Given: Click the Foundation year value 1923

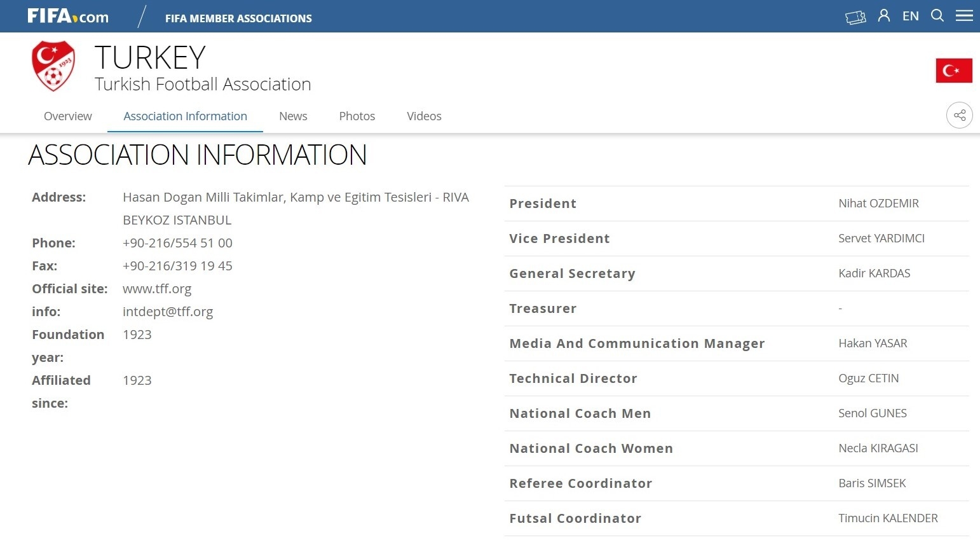Looking at the screenshot, I should pyautogui.click(x=137, y=335).
